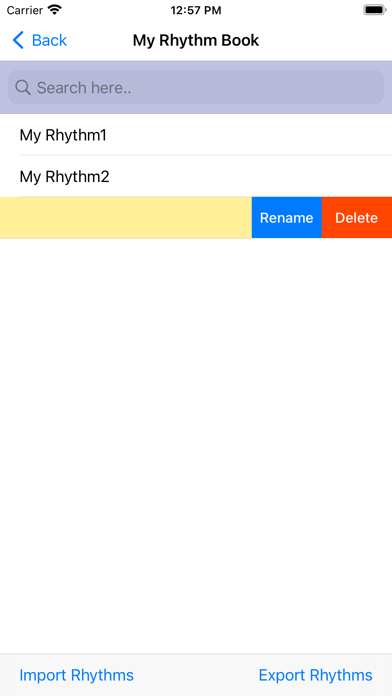Tap the Search here field
The height and width of the screenshot is (696, 392).
(x=196, y=87)
